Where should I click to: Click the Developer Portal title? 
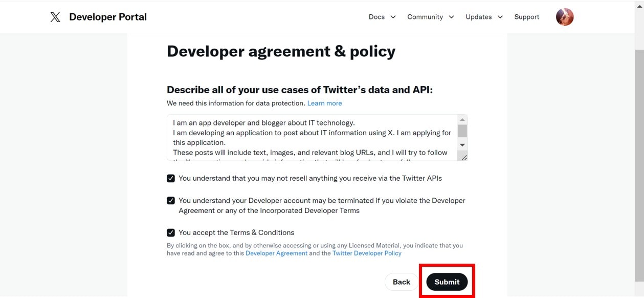pos(108,17)
